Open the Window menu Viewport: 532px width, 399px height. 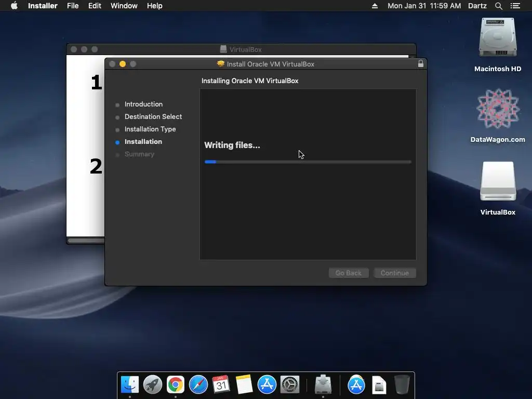[x=124, y=6]
